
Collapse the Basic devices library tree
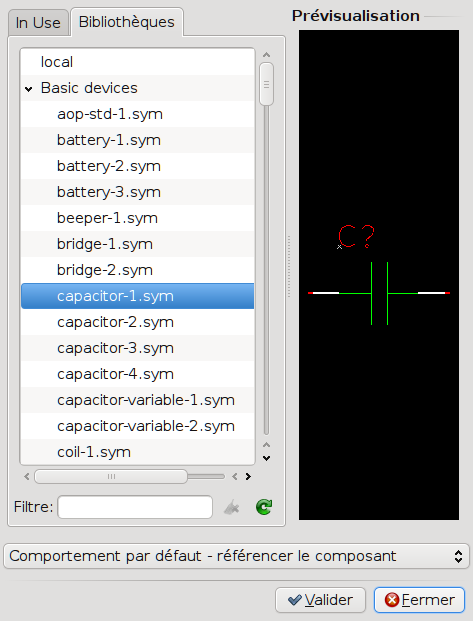(29, 89)
